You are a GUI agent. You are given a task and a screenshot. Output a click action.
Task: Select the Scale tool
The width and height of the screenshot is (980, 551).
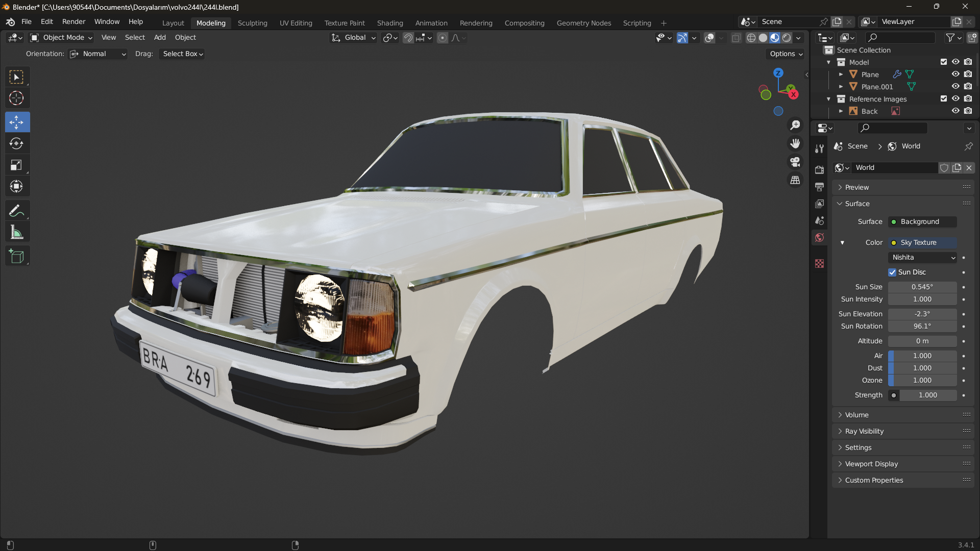coord(16,165)
